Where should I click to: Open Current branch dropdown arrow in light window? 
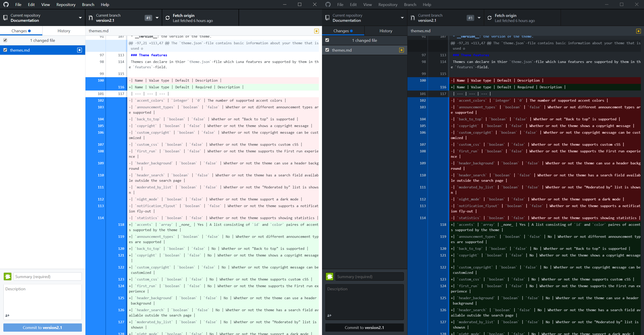[x=157, y=18]
